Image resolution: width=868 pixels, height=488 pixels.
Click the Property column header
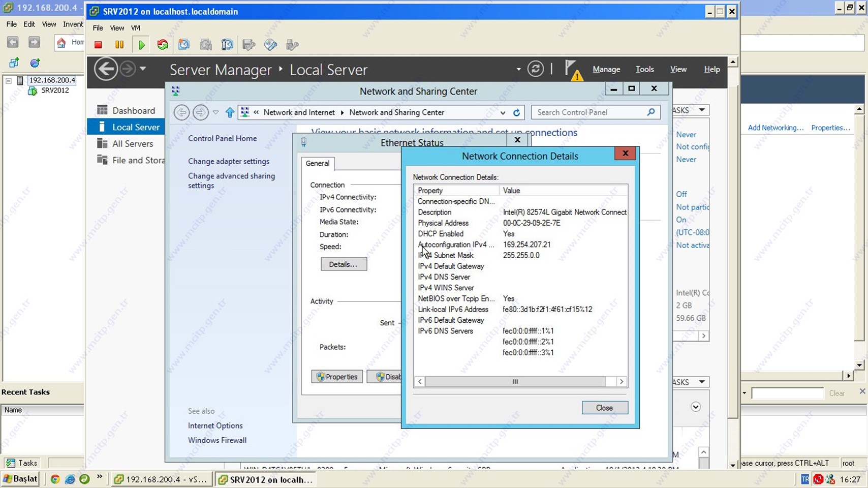coord(456,191)
